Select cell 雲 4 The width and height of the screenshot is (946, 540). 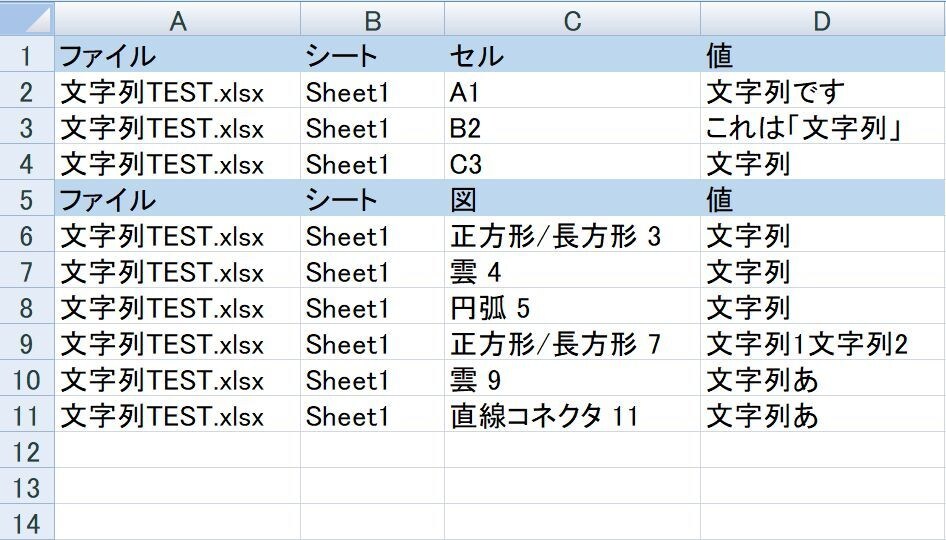pyautogui.click(x=573, y=270)
